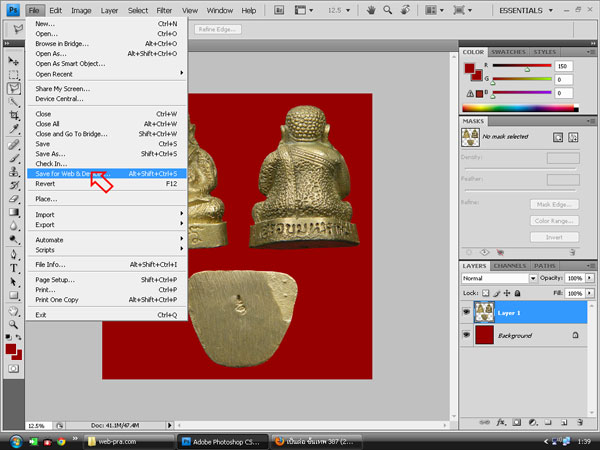Select the Dodge tool

14,240
